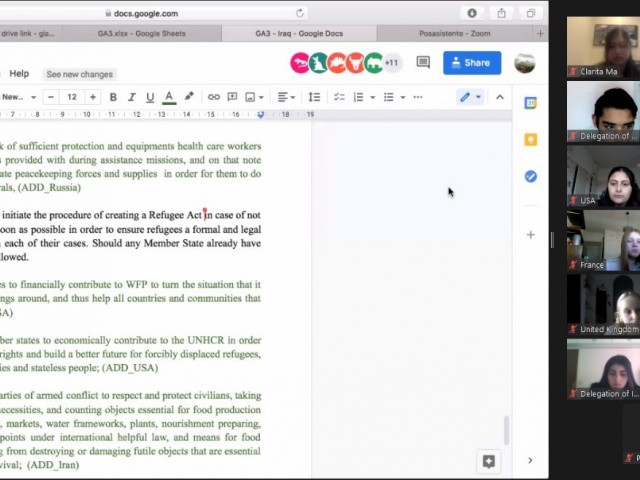Click the document vertical scrollbar
This screenshot has width=640, height=480.
507,430
